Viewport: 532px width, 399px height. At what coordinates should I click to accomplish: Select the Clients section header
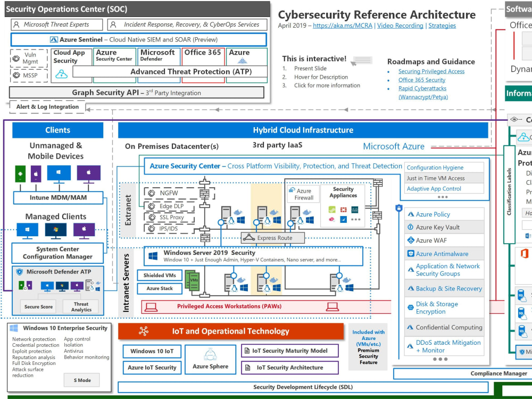tap(57, 130)
